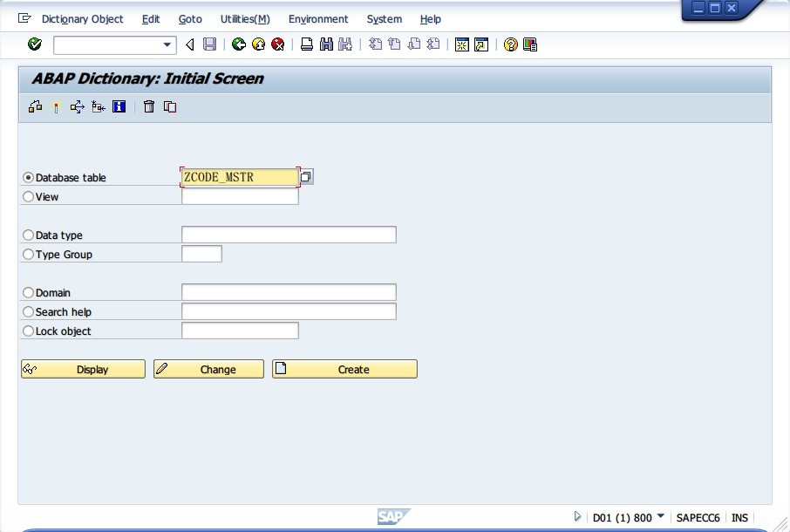Collapse the command field using the triangle icon
The width and height of the screenshot is (790, 532).
190,44
